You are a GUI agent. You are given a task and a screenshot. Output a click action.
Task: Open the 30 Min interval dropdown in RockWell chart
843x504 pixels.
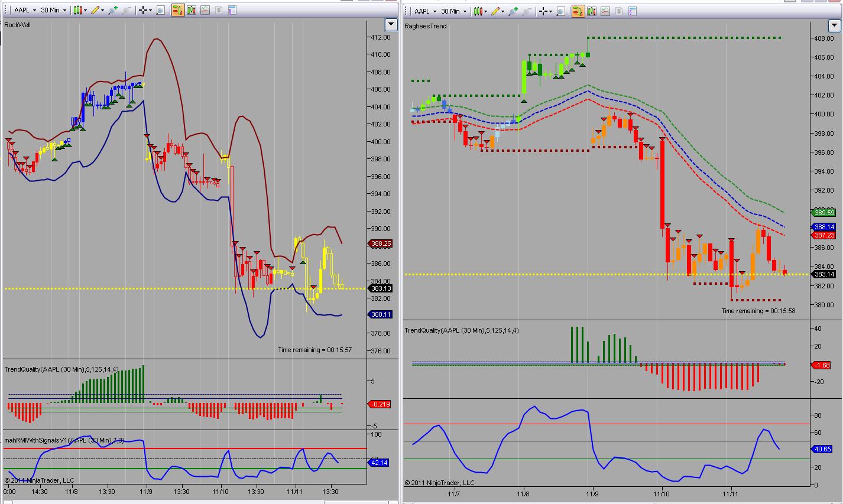pos(54,10)
